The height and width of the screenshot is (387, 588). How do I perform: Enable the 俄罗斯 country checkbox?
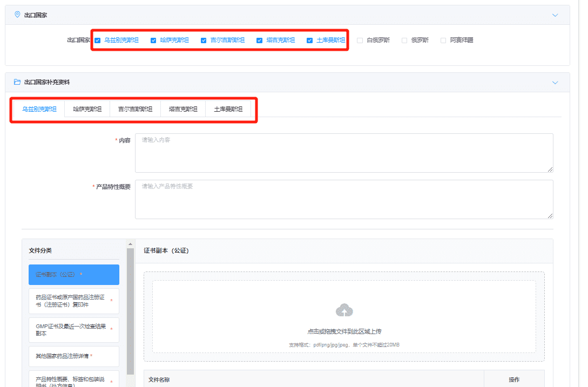pyautogui.click(x=404, y=40)
